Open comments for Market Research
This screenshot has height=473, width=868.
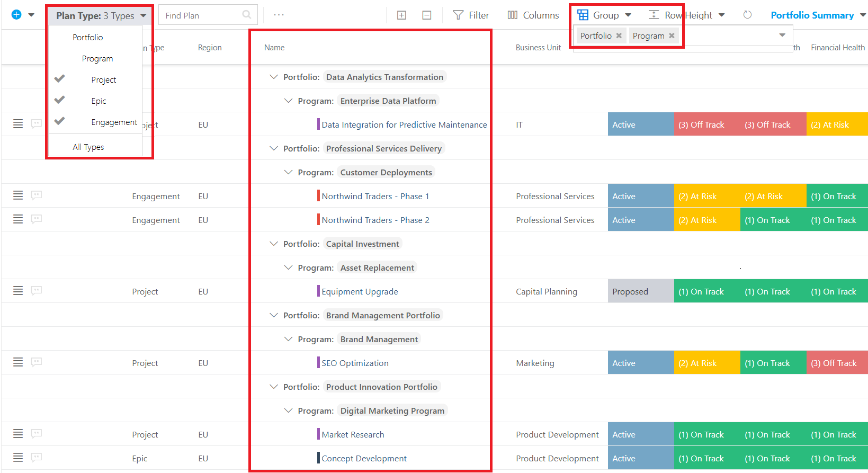[37, 433]
